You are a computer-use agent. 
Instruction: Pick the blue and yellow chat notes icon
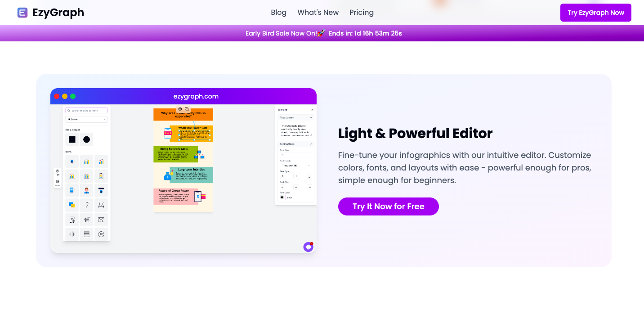[72, 205]
